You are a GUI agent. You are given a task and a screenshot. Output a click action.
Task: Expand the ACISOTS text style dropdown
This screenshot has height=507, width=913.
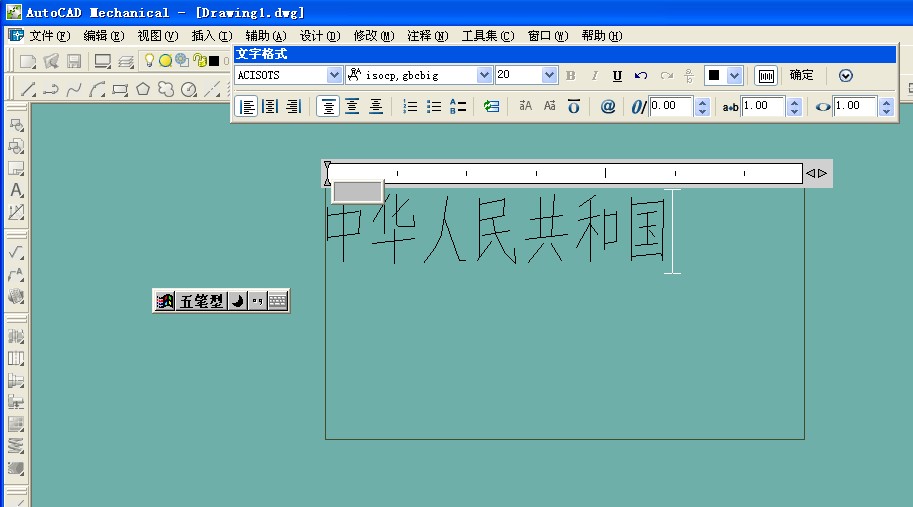click(334, 75)
